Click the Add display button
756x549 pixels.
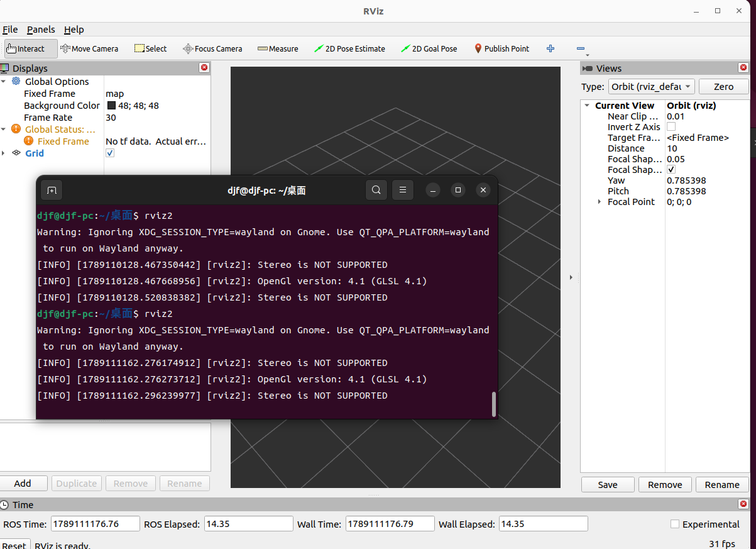pyautogui.click(x=23, y=484)
